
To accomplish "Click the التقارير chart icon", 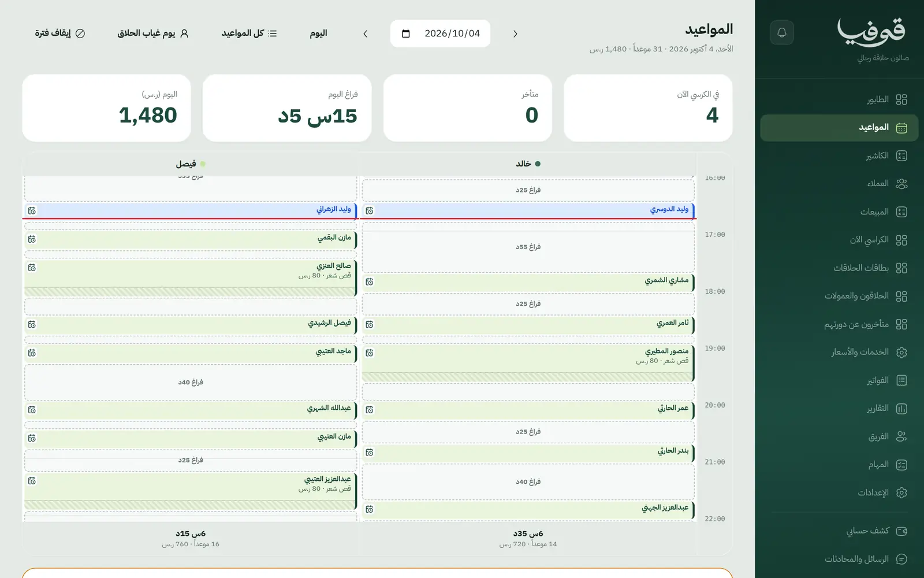I will point(901,409).
